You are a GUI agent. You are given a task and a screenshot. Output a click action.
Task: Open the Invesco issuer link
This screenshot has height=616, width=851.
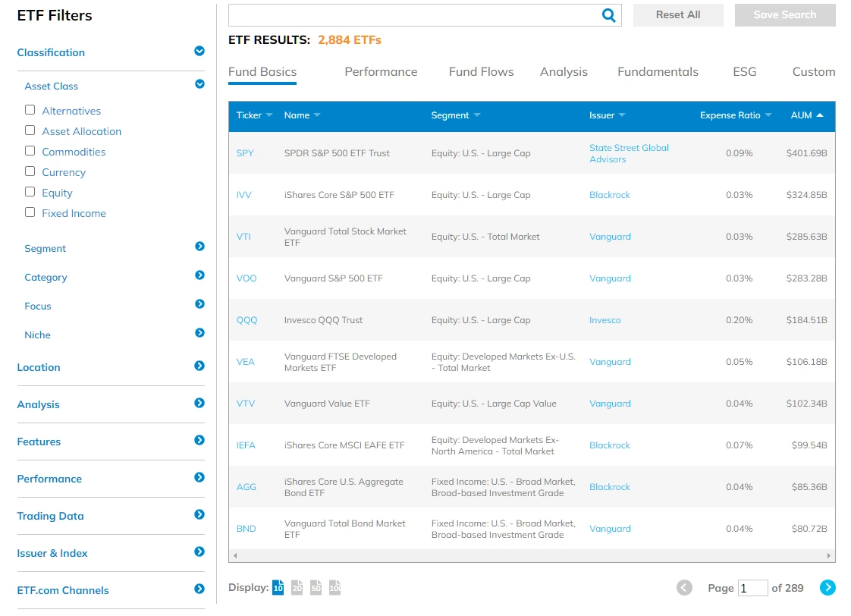604,320
